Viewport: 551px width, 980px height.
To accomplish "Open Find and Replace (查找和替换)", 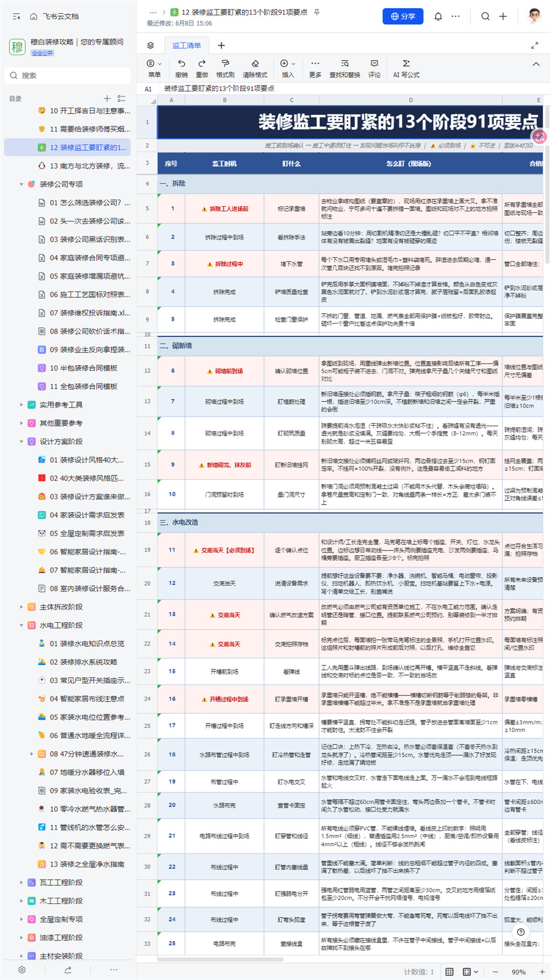I will (345, 68).
